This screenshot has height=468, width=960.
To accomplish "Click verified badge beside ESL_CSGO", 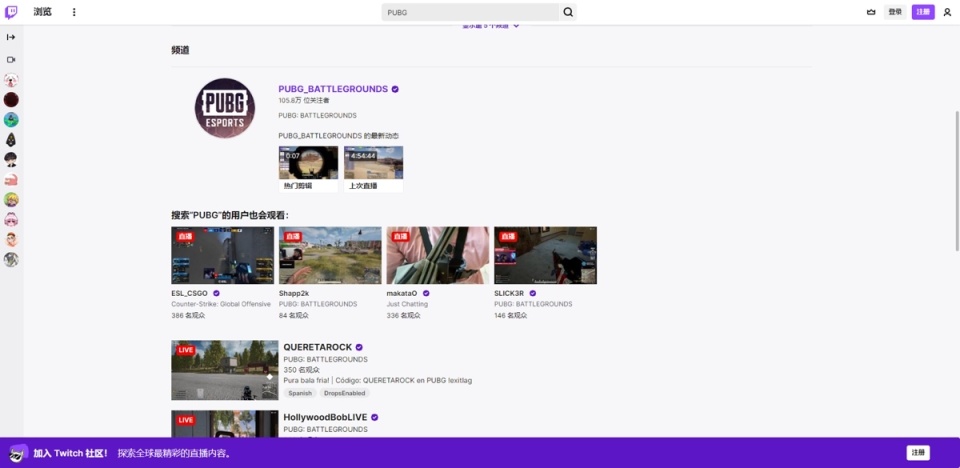I will [x=216, y=293].
